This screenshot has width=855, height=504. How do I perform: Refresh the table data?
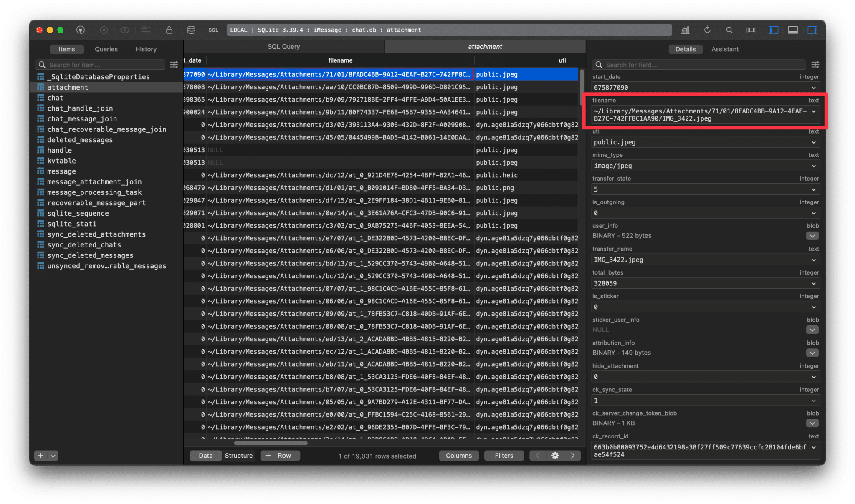(x=707, y=30)
